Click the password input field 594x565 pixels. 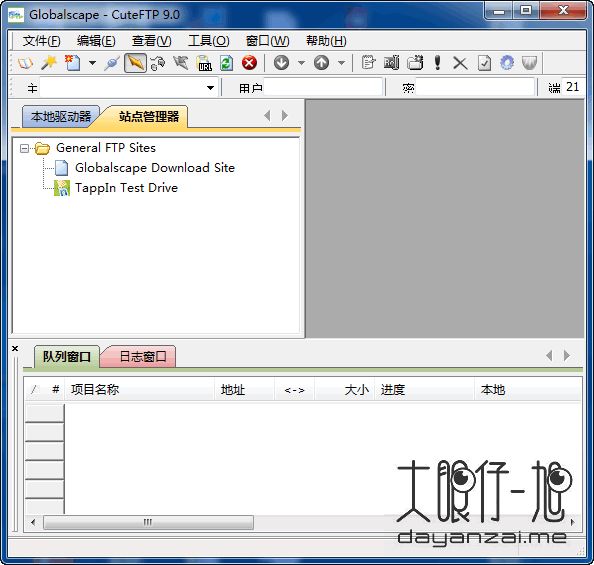[475, 87]
